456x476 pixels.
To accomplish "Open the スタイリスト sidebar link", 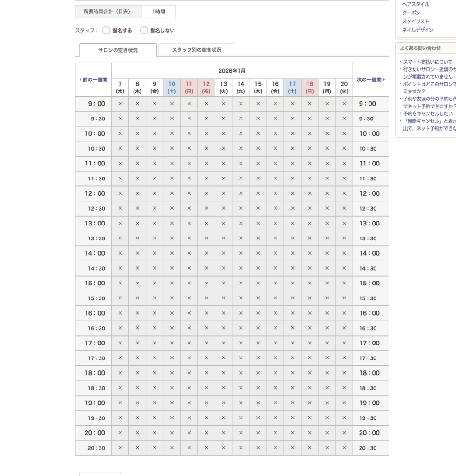I will point(416,21).
